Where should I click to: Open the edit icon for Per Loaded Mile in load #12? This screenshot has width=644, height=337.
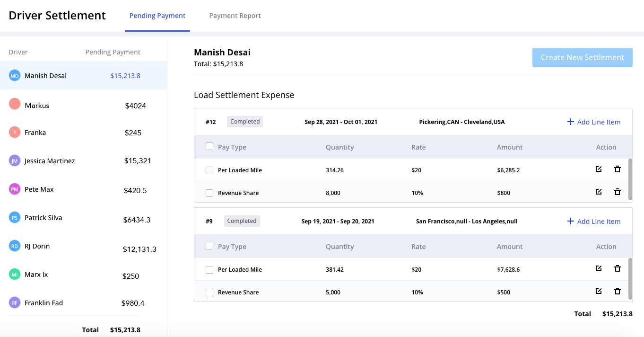[599, 169]
